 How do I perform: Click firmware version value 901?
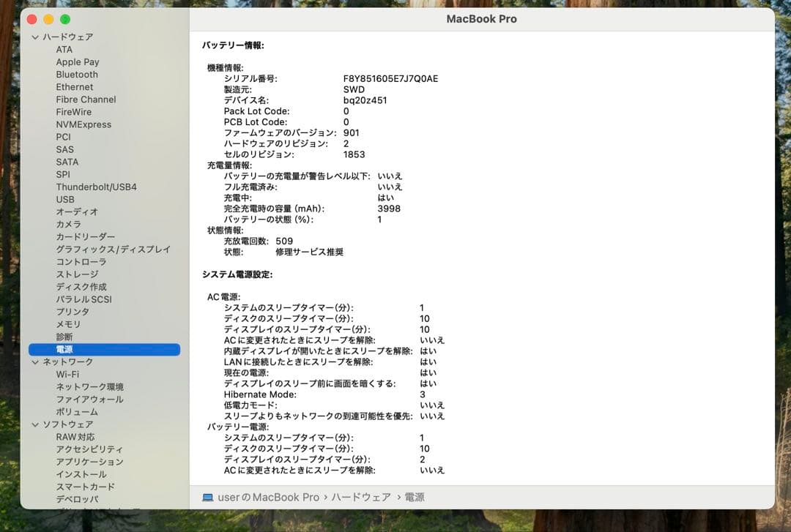[351, 133]
